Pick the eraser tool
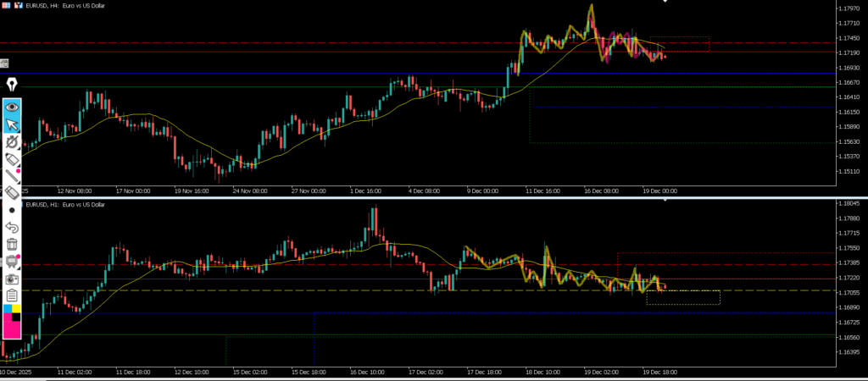This screenshot has height=381, width=868. coord(12,193)
